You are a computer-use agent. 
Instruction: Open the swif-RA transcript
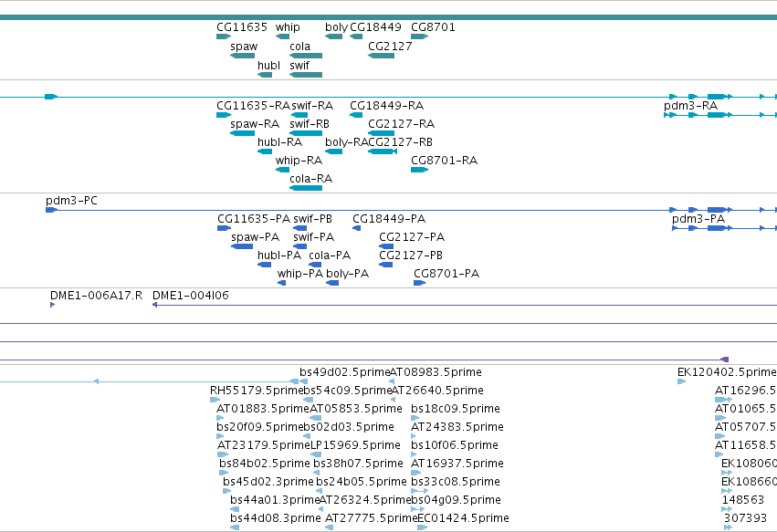[x=299, y=115]
